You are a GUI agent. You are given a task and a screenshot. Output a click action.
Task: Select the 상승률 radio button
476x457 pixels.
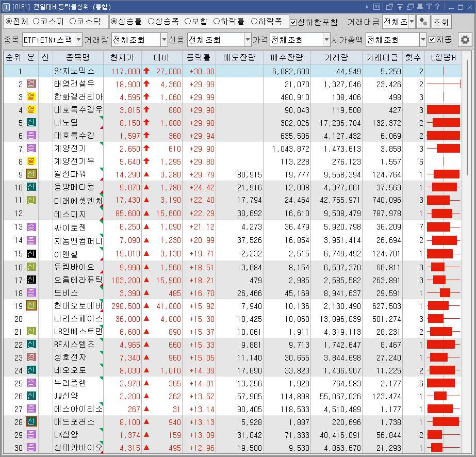click(114, 21)
